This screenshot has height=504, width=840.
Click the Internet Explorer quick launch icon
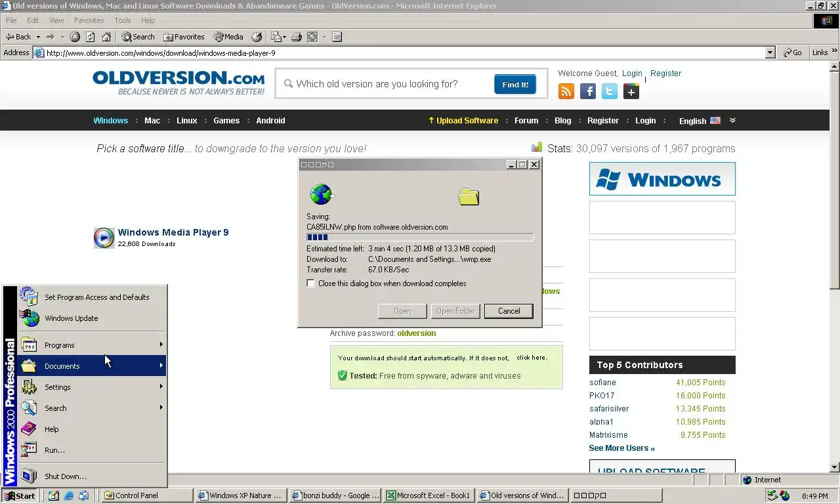pos(69,495)
